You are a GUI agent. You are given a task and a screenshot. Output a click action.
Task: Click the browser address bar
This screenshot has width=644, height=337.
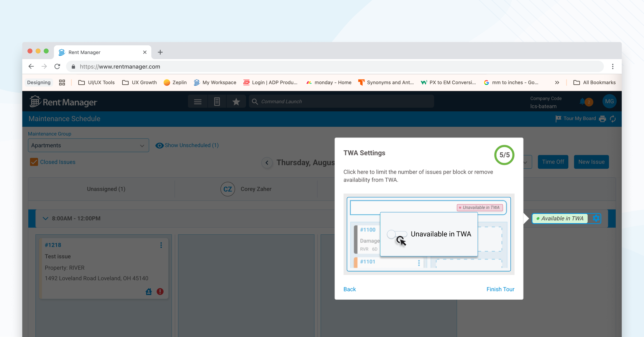click(335, 66)
